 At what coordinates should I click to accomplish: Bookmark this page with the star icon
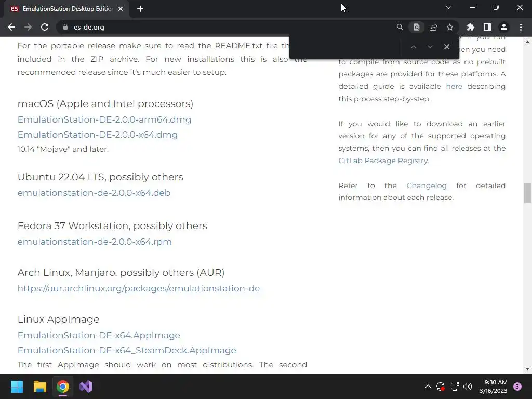(x=450, y=27)
